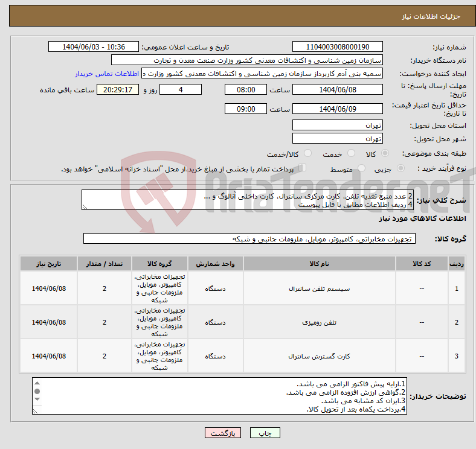
Task: Click the چاپ print button
Action: [x=265, y=433]
